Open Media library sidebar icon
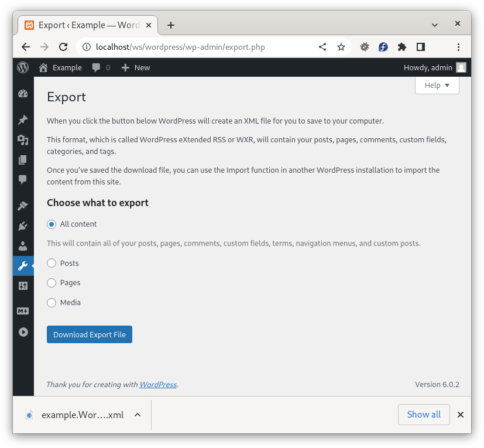The width and height of the screenshot is (484, 448). 23,140
